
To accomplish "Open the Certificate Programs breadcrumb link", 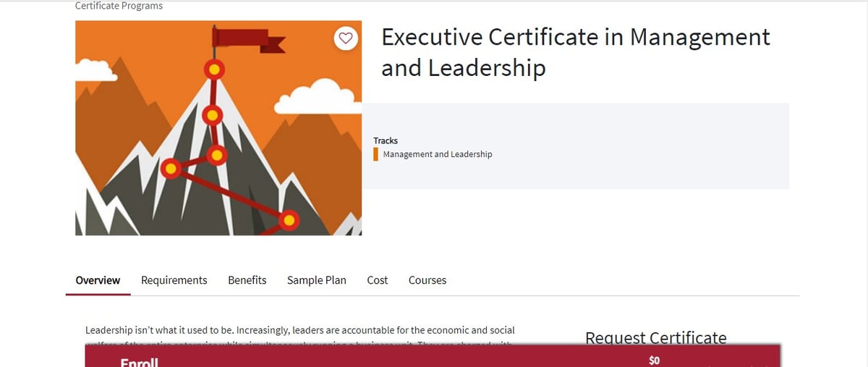I will [119, 6].
